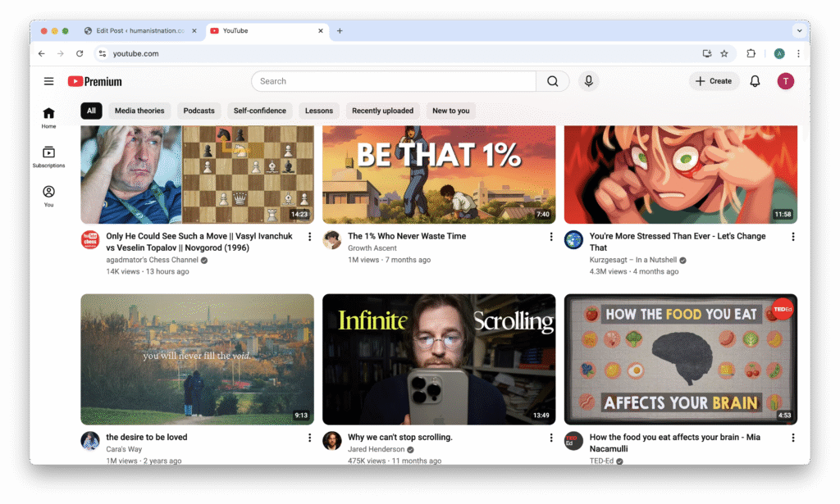Image resolution: width=840 pixels, height=504 pixels.
Task: Open options for The 1% Who Never Waste Time
Action: [x=551, y=237]
